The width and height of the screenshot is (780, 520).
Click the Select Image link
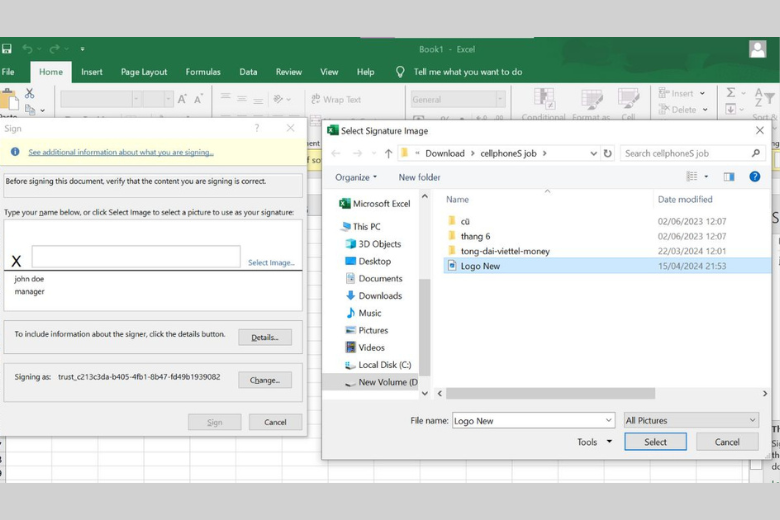pos(271,262)
